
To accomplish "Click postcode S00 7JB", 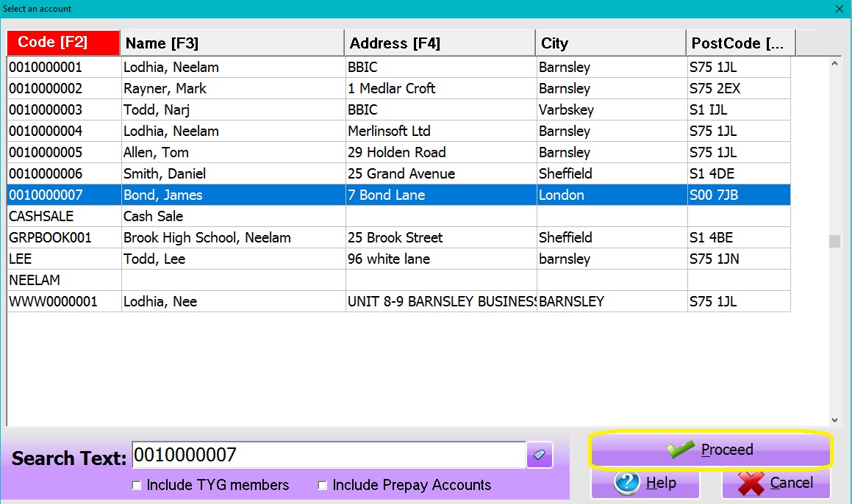I will 714,195.
